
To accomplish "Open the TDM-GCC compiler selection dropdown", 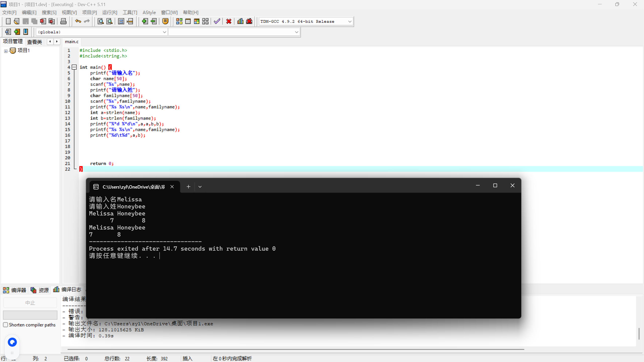I will pyautogui.click(x=350, y=22).
